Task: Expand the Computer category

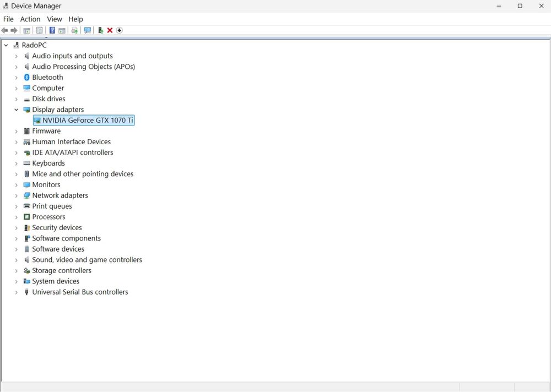Action: point(16,88)
